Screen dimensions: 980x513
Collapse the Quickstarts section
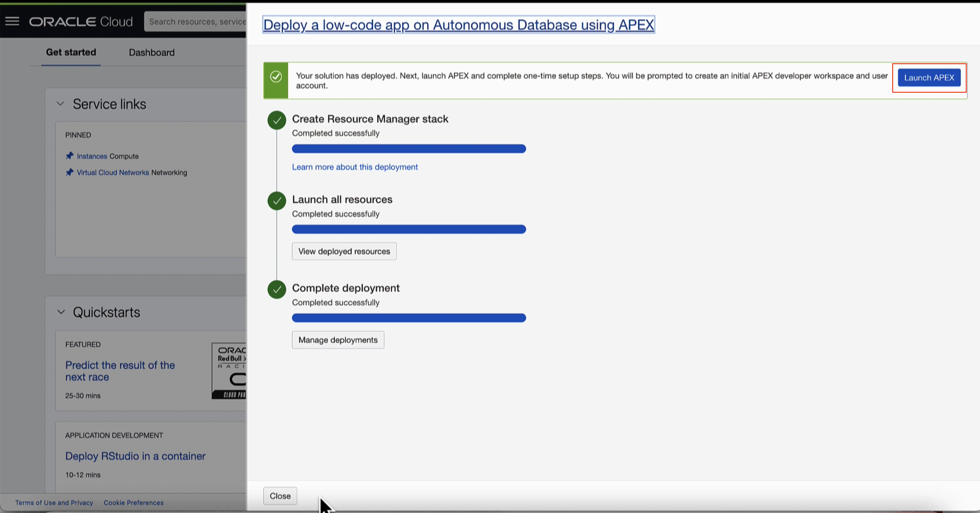(61, 312)
